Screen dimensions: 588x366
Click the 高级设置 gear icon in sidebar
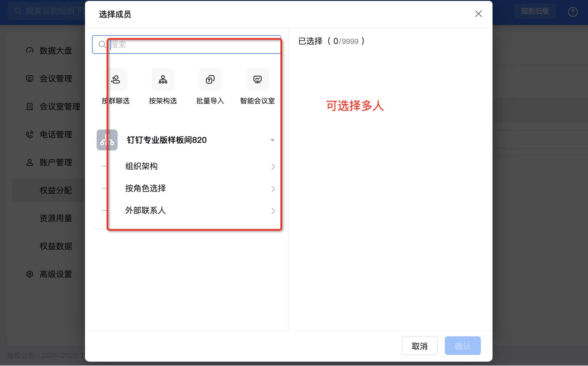(30, 274)
